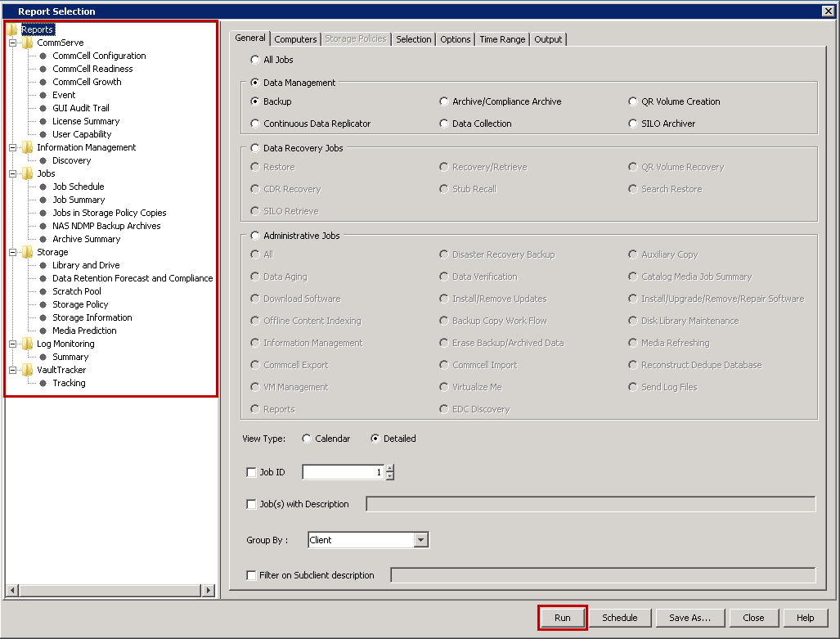The width and height of the screenshot is (840, 639).
Task: Click the Run button
Action: [563, 618]
